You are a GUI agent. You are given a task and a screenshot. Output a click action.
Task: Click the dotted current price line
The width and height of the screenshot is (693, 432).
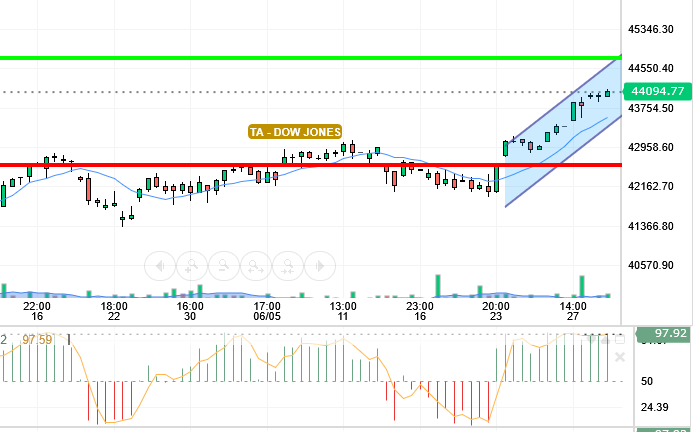pos(311,92)
